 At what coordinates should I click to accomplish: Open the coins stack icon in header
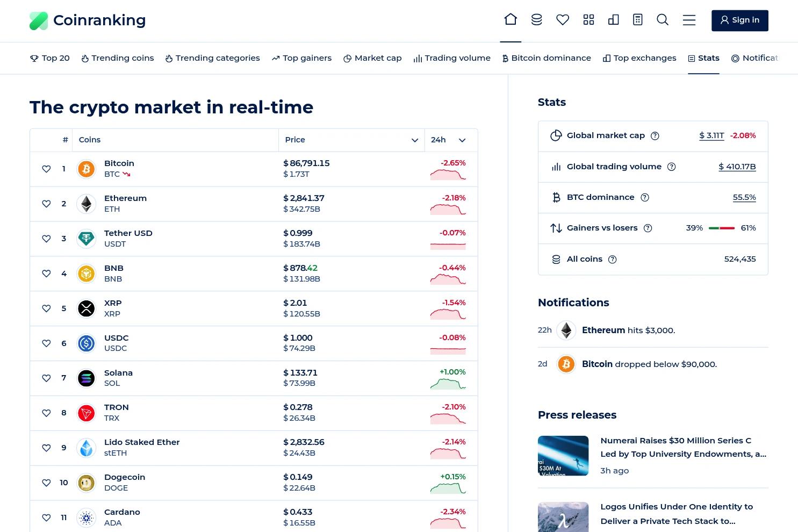(536, 20)
